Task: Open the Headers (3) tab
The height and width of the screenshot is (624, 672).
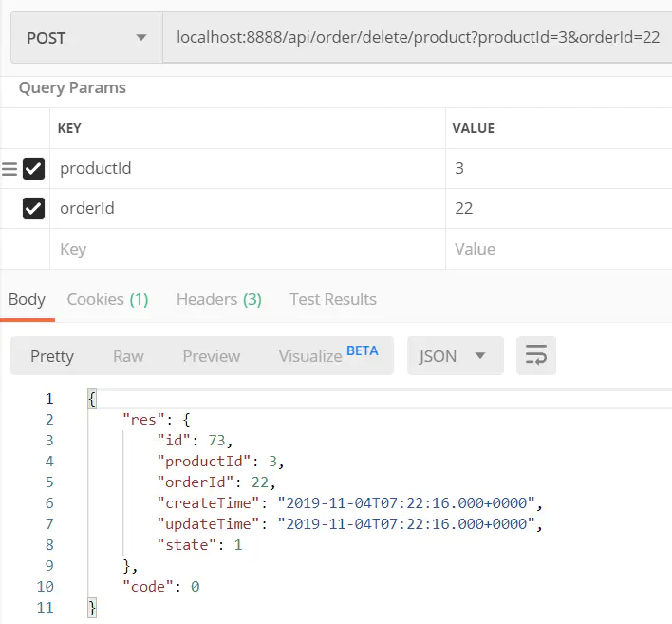Action: (x=219, y=299)
